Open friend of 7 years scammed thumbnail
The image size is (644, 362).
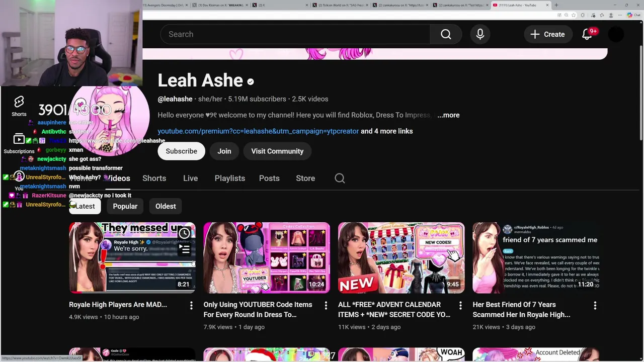pyautogui.click(x=536, y=257)
